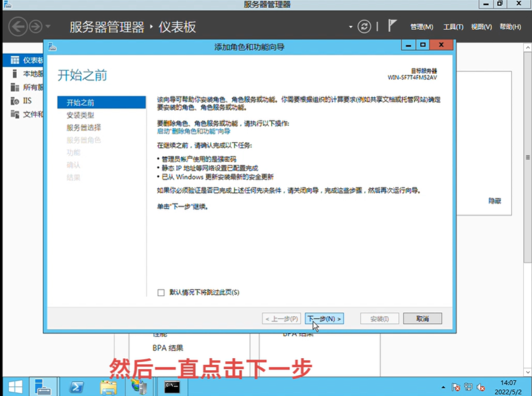Minimize the 添加角色和功能向导 window
The width and height of the screenshot is (532, 396).
pyautogui.click(x=409, y=45)
